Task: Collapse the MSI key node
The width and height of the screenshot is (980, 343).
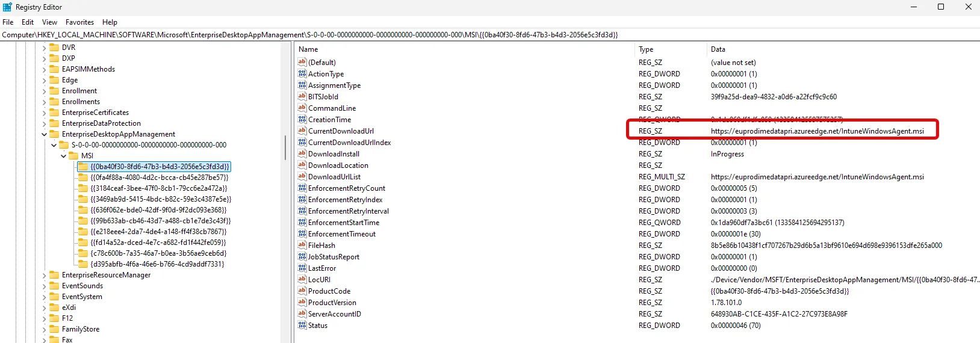Action: [x=63, y=156]
